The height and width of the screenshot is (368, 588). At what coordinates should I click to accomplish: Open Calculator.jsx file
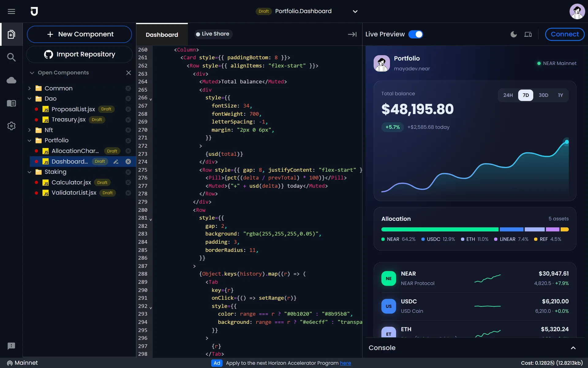[71, 182]
